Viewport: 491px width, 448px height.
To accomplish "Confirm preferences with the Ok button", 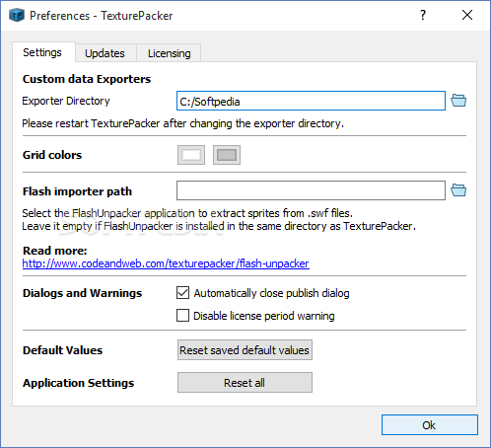I will (x=430, y=425).
